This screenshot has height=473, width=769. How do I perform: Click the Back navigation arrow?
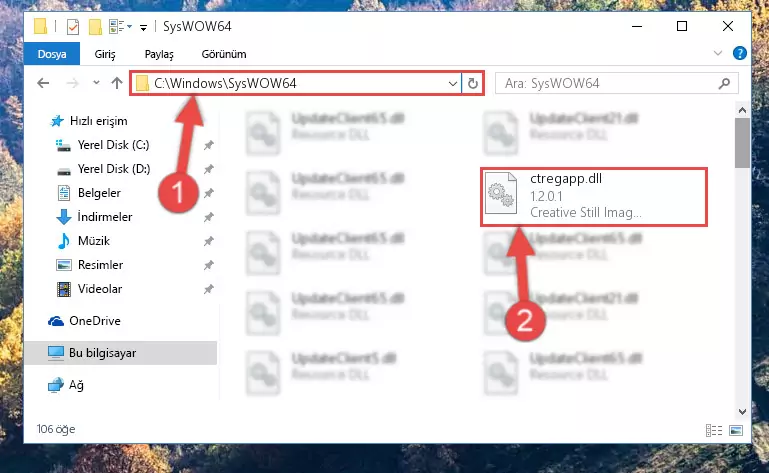[x=43, y=83]
